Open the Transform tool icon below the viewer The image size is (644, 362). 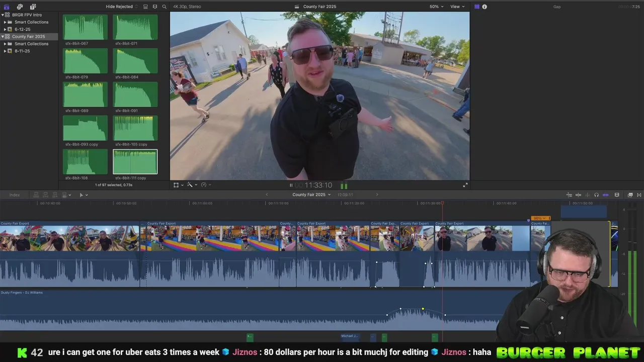176,185
